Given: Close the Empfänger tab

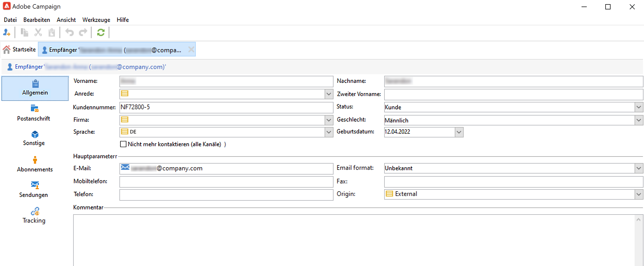Looking at the screenshot, I should 191,49.
